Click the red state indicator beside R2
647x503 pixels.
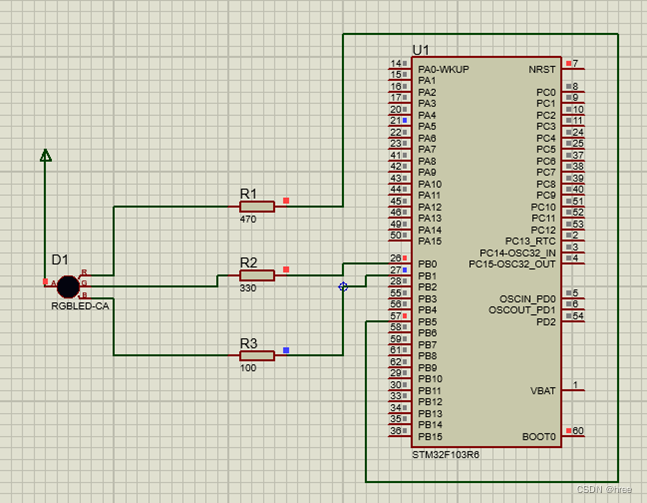tap(286, 269)
